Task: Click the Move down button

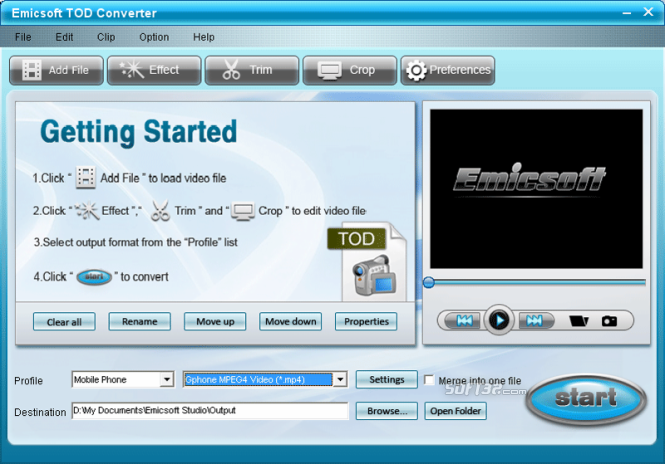Action: 291,321
